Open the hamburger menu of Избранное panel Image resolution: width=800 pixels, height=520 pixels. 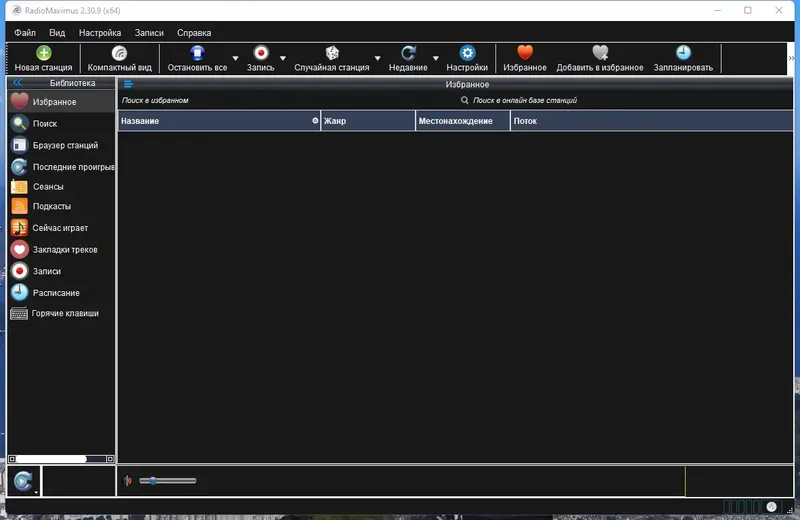click(128, 84)
